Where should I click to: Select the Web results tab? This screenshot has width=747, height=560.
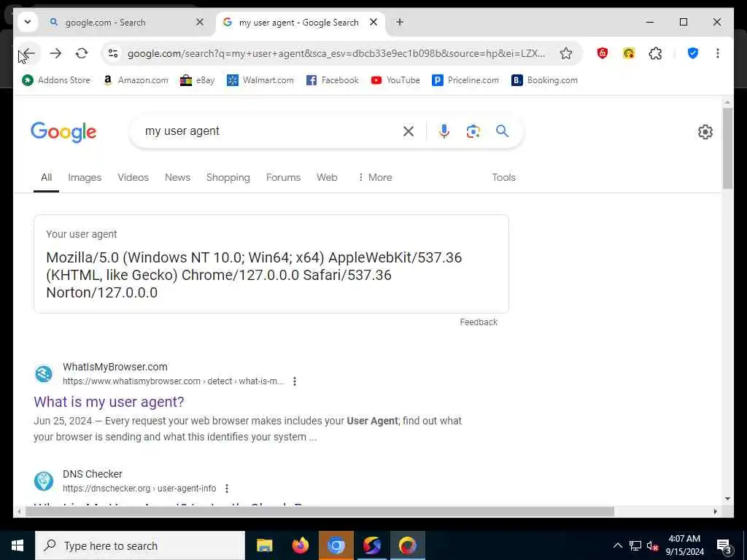point(327,177)
